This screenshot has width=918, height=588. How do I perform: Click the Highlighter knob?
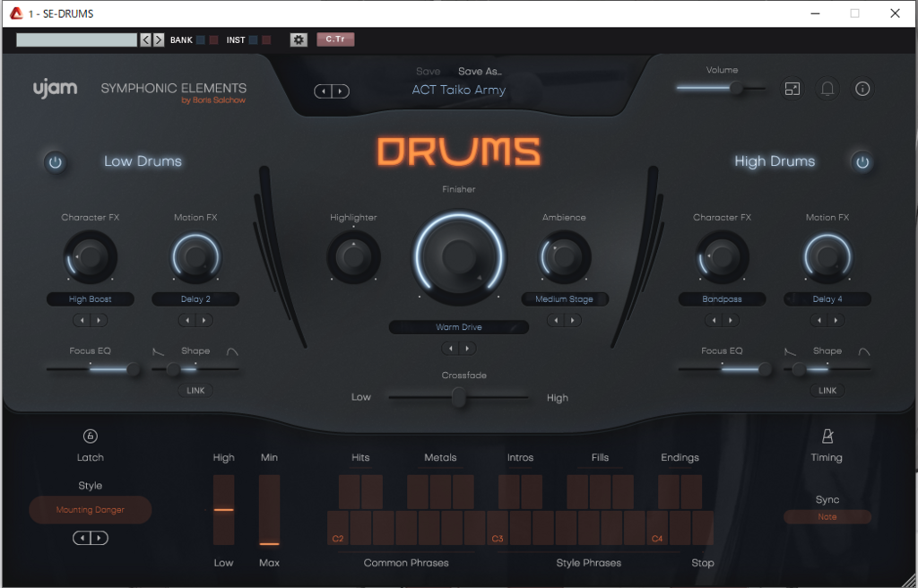[353, 257]
